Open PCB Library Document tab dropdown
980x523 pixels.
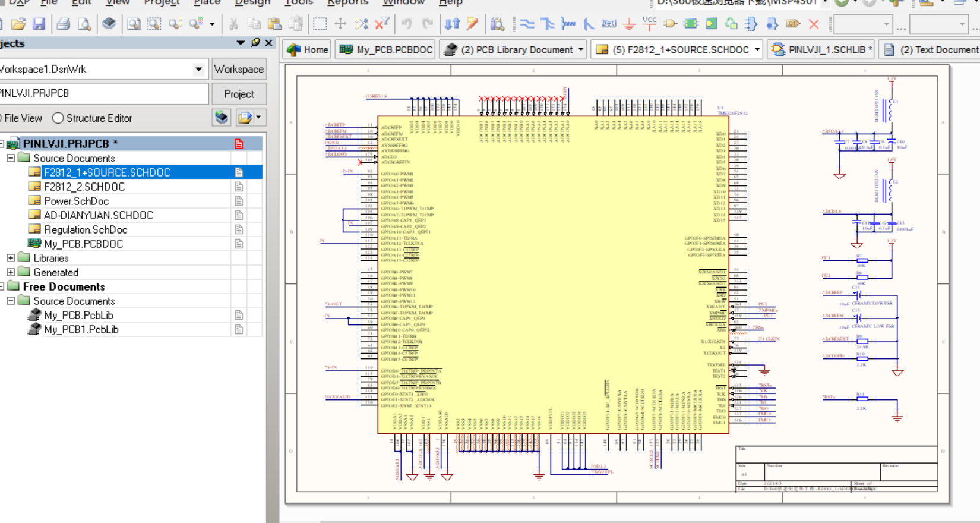pos(581,50)
